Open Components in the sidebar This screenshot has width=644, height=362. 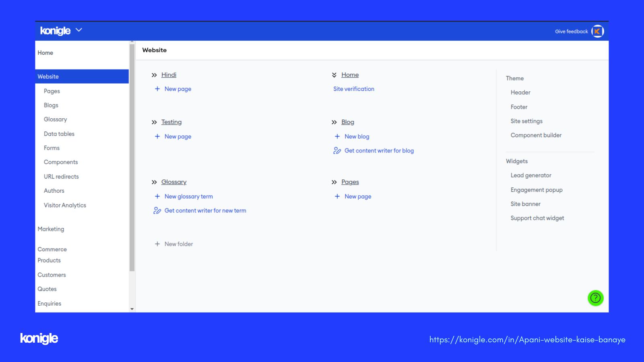tap(61, 162)
